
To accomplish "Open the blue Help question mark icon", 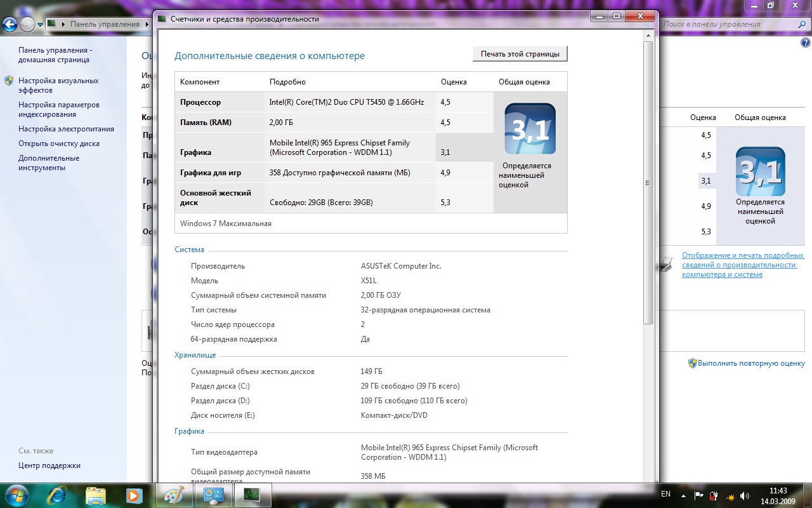I will pos(806,43).
